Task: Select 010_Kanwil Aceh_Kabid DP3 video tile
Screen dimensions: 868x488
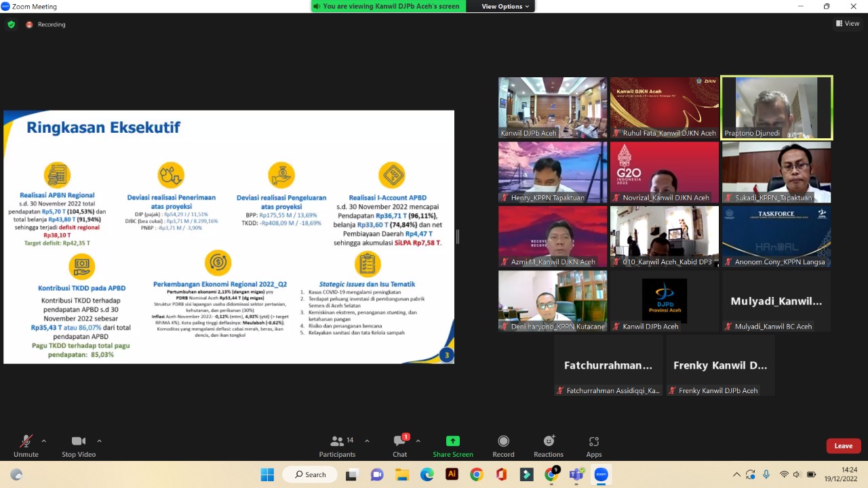Action: 665,237
